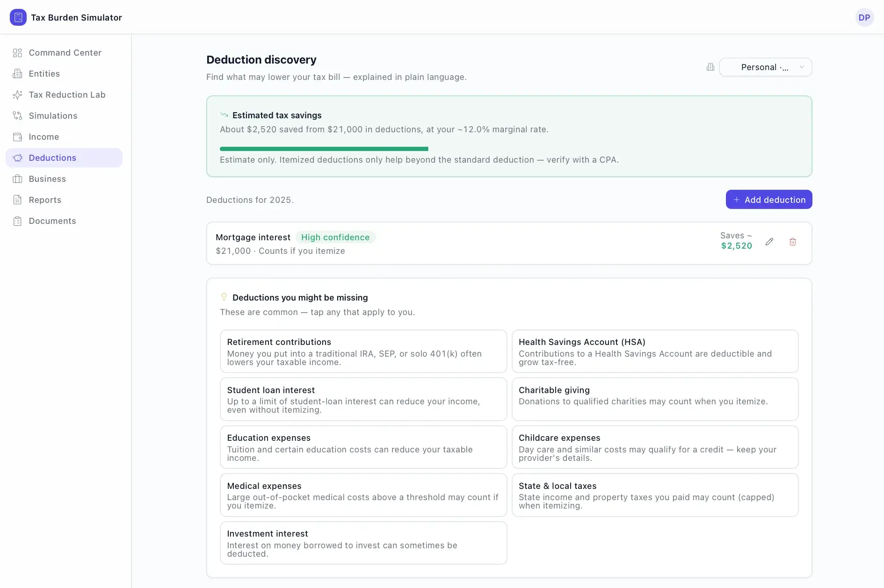Viewport: 884px width, 588px height.
Task: Open the Documents page
Action: point(64,221)
